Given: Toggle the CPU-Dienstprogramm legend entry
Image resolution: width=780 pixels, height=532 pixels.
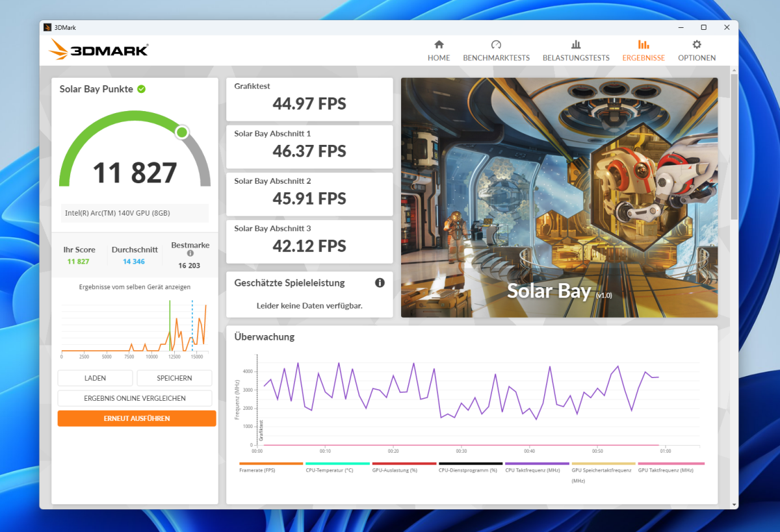Looking at the screenshot, I should (471, 467).
